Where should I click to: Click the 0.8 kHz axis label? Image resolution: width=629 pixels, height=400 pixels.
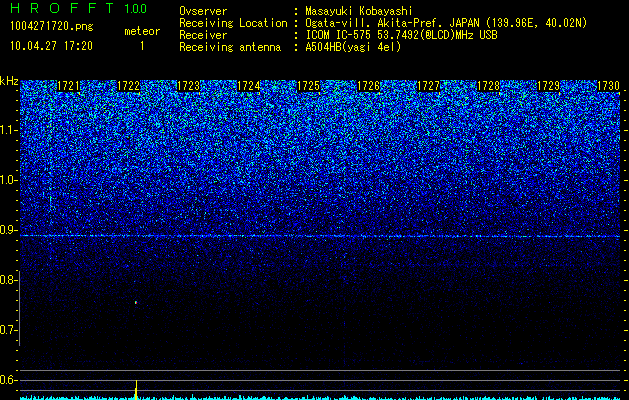click(x=8, y=280)
